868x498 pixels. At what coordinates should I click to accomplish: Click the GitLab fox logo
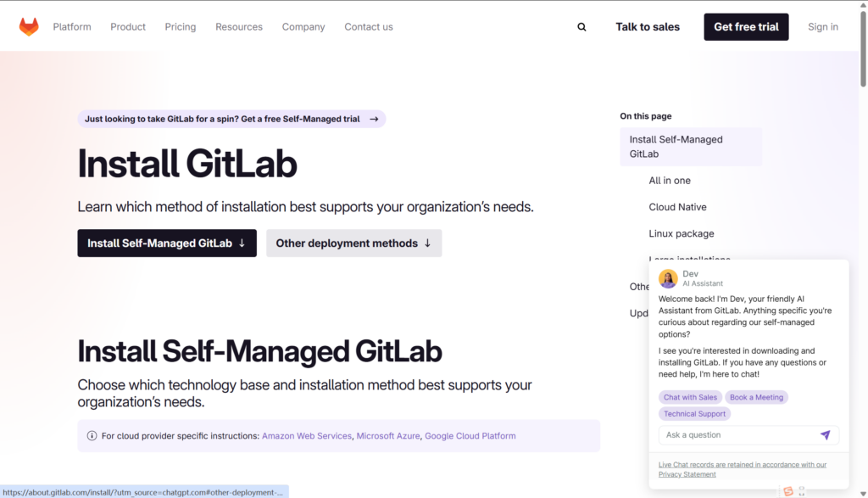coord(29,27)
